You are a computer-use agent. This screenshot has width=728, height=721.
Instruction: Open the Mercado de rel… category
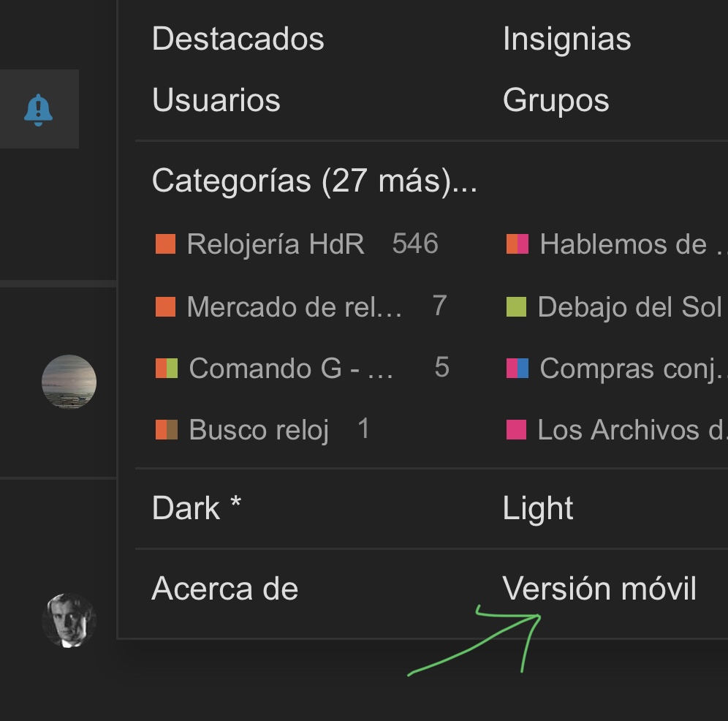tap(294, 306)
